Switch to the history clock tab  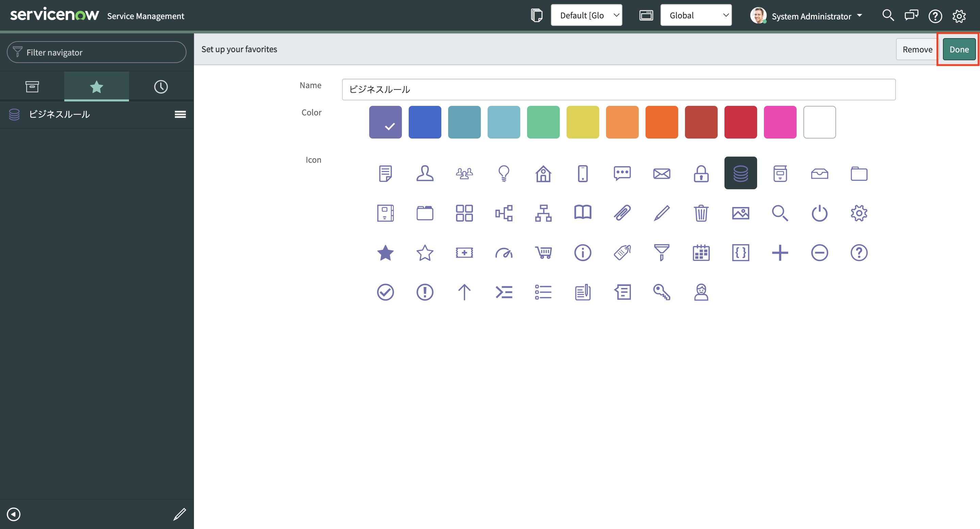point(161,87)
